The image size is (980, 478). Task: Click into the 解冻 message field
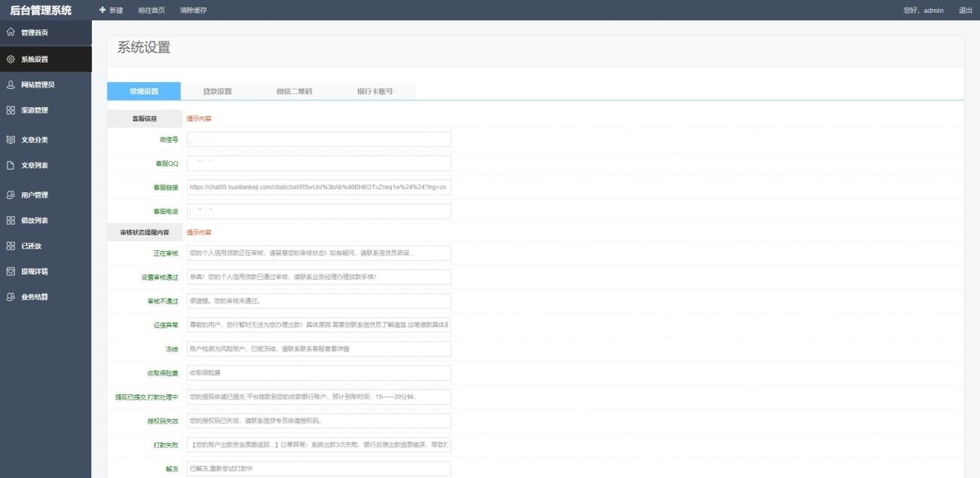tap(318, 469)
